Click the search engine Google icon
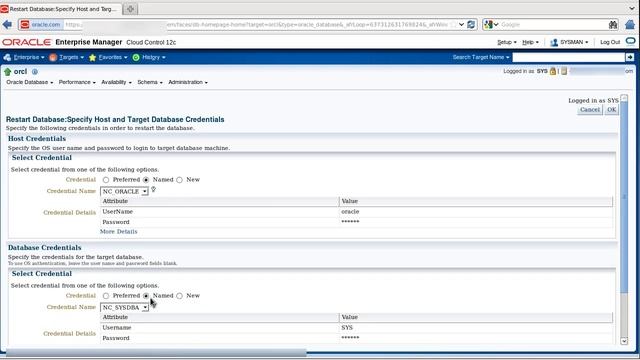 click(488, 24)
